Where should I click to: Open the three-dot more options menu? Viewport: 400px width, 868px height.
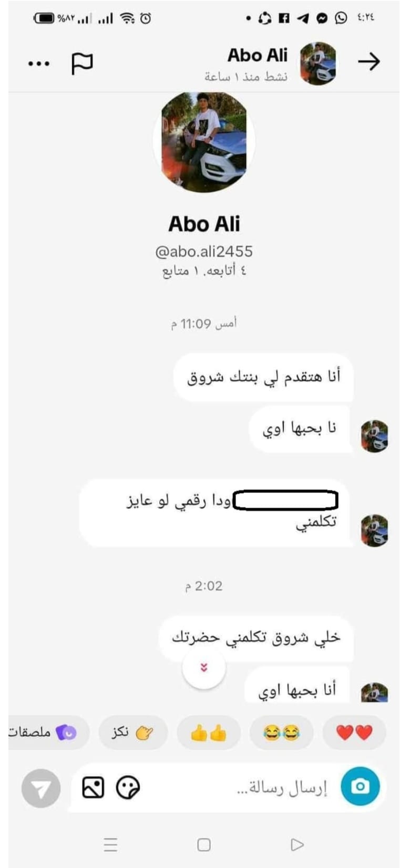coord(38,64)
